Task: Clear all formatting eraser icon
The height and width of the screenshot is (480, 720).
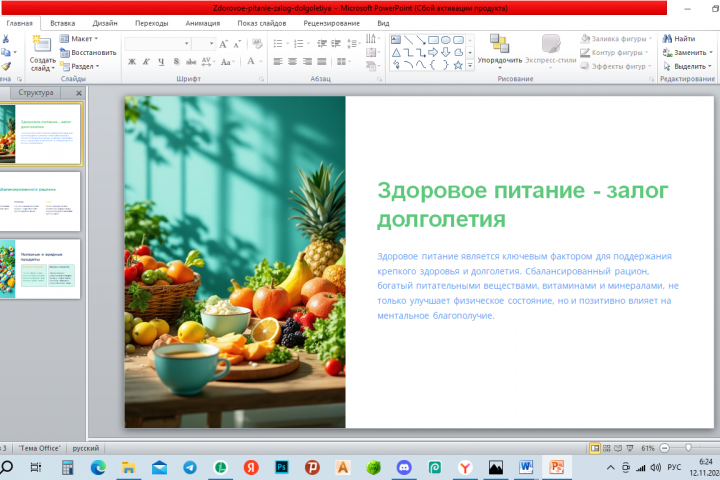Action: pyautogui.click(x=257, y=44)
